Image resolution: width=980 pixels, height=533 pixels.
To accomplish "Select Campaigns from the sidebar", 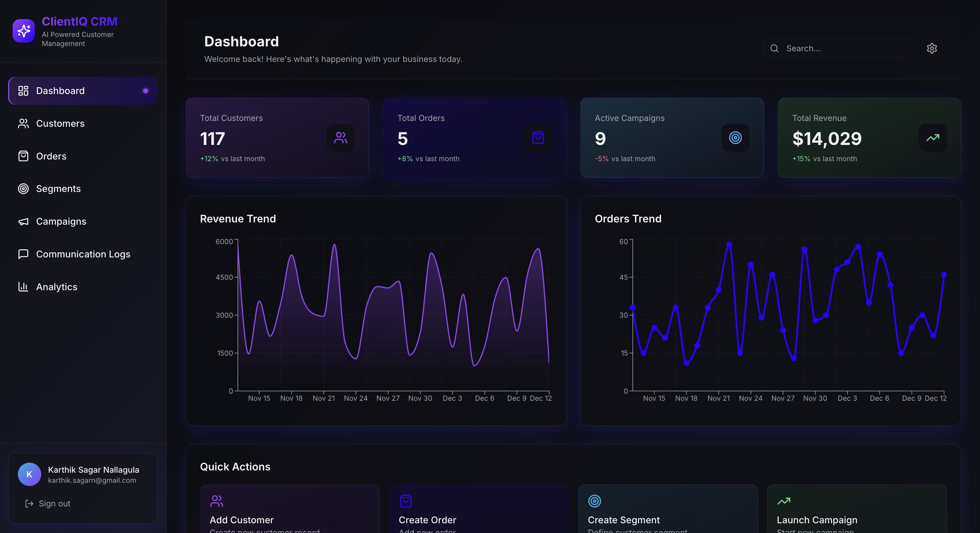I will (x=82, y=221).
